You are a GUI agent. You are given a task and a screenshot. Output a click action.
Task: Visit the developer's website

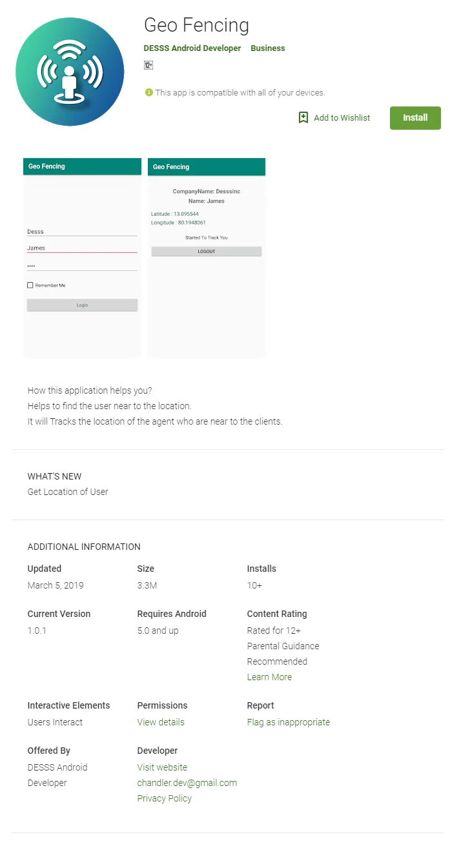[162, 767]
